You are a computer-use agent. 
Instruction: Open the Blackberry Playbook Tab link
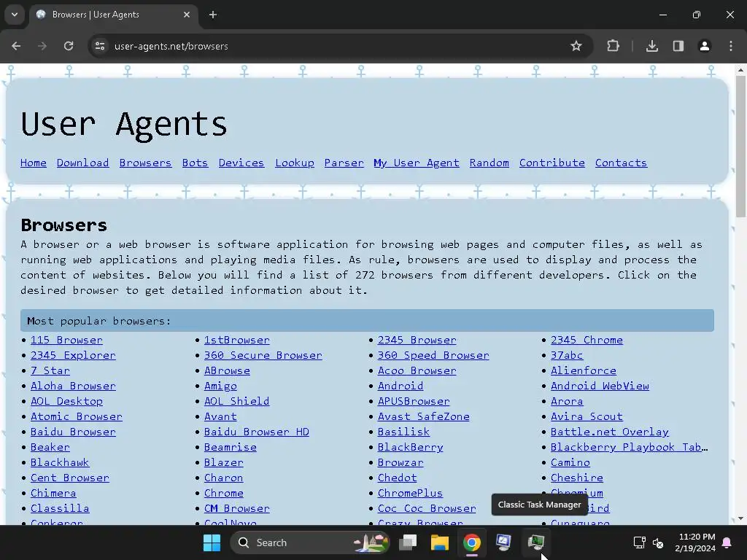[630, 447]
